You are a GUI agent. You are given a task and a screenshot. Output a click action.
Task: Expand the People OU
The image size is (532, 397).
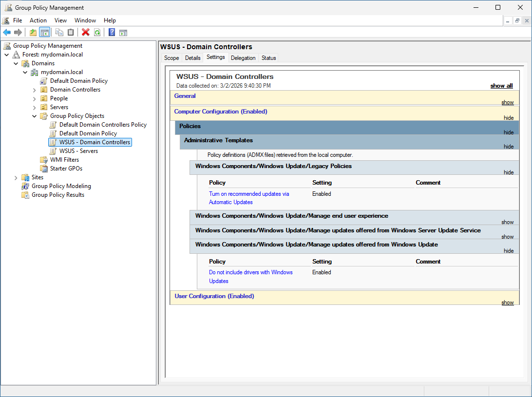pyautogui.click(x=34, y=99)
